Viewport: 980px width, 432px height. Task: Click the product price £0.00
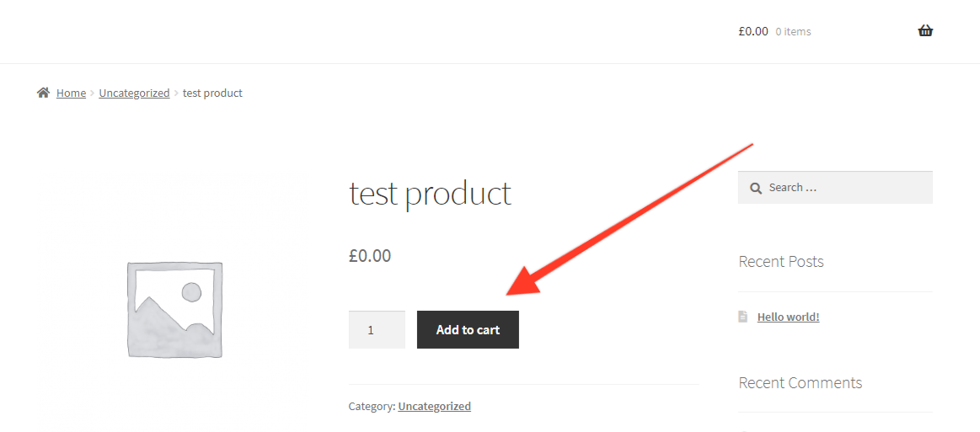pyautogui.click(x=370, y=255)
